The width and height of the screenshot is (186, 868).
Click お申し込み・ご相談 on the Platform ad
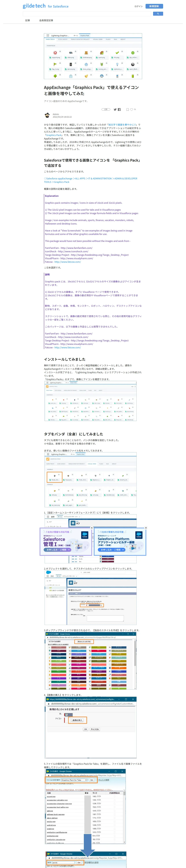[111, 550]
